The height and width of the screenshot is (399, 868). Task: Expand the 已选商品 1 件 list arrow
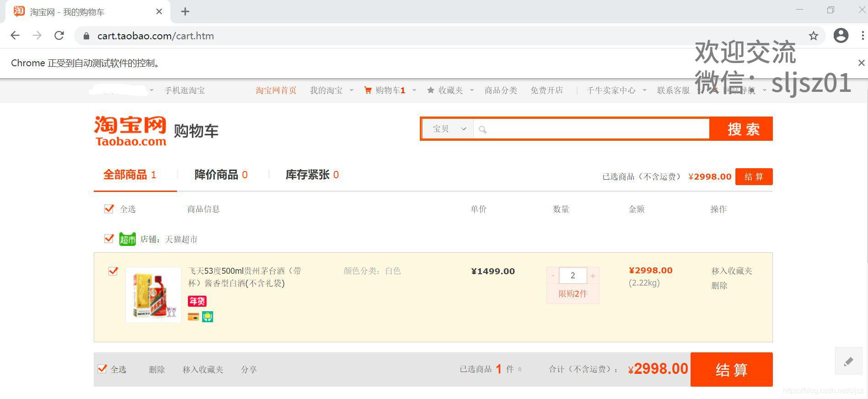coord(520,369)
